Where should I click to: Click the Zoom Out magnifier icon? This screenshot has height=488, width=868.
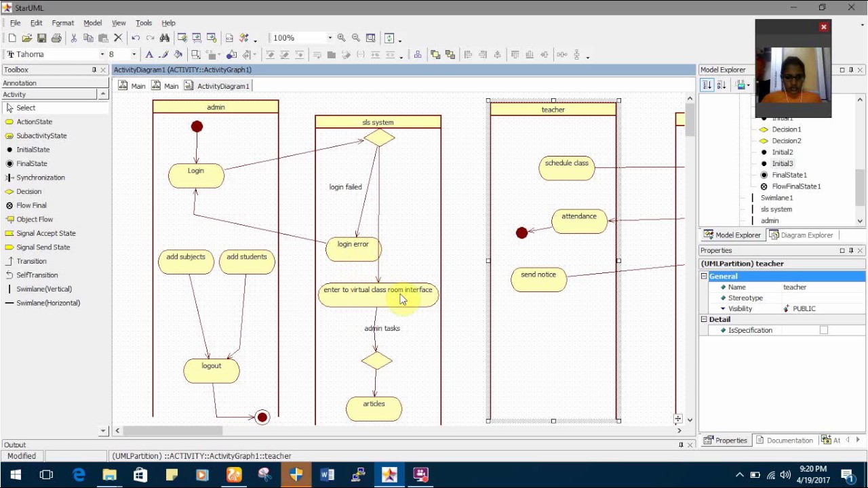356,38
